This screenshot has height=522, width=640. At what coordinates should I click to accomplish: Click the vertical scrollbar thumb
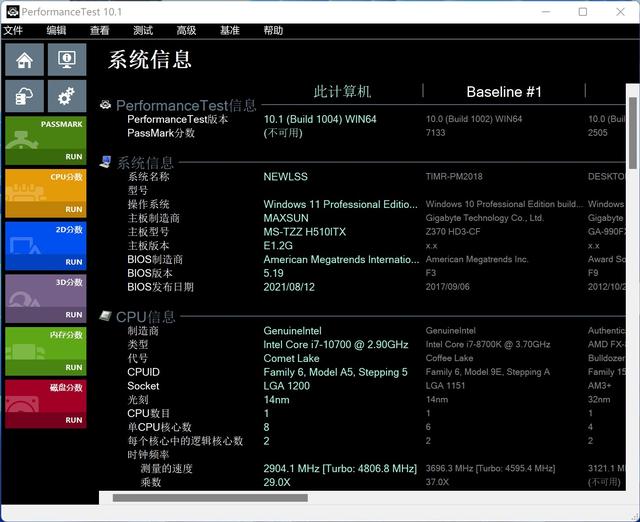(633, 133)
